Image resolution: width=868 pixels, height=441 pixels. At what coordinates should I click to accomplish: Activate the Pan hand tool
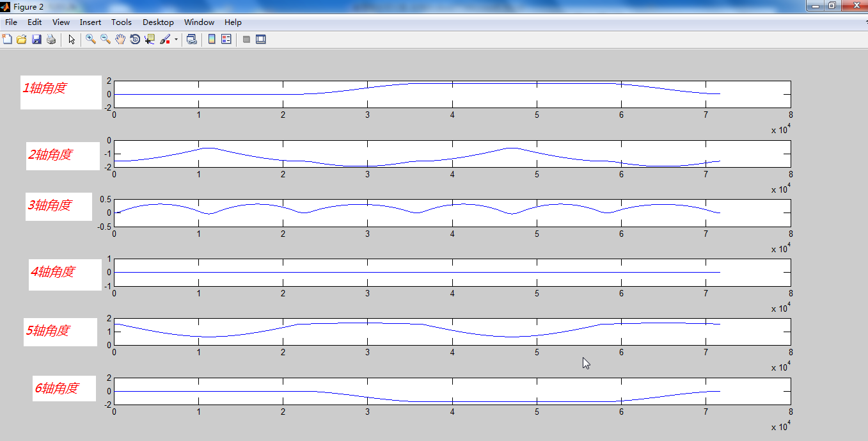tap(120, 40)
